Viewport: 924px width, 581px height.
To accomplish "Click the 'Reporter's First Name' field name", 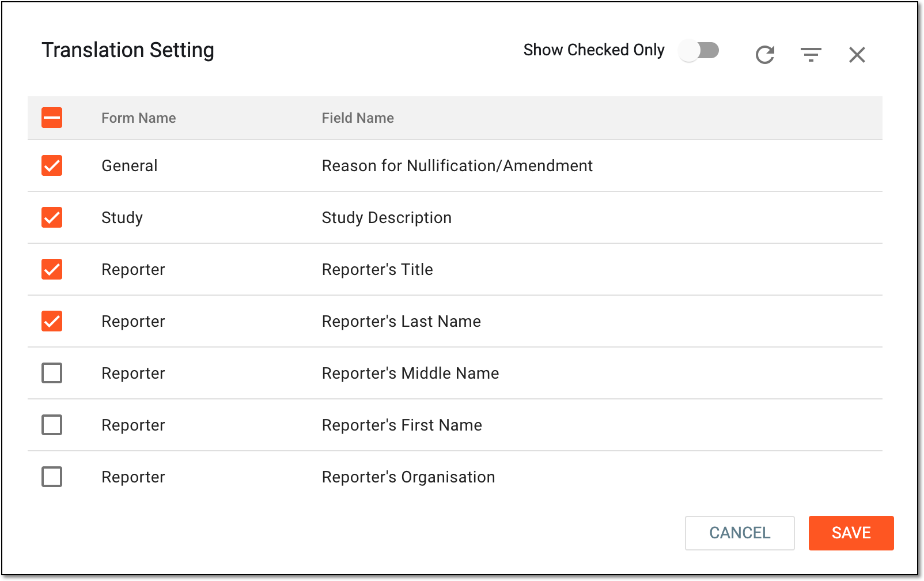I will tap(402, 425).
